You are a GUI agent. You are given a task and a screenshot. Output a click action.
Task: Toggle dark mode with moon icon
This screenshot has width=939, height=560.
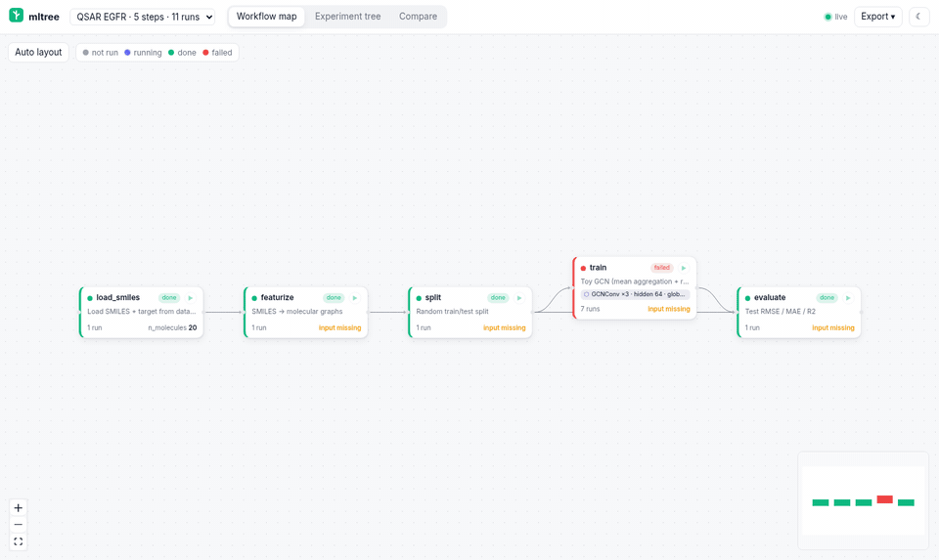(918, 17)
